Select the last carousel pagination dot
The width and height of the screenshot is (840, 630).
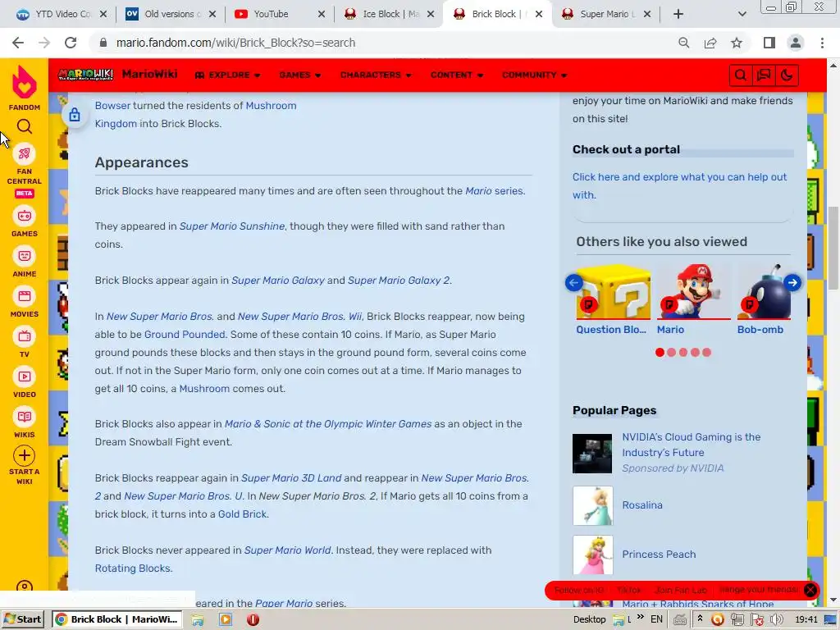point(706,352)
